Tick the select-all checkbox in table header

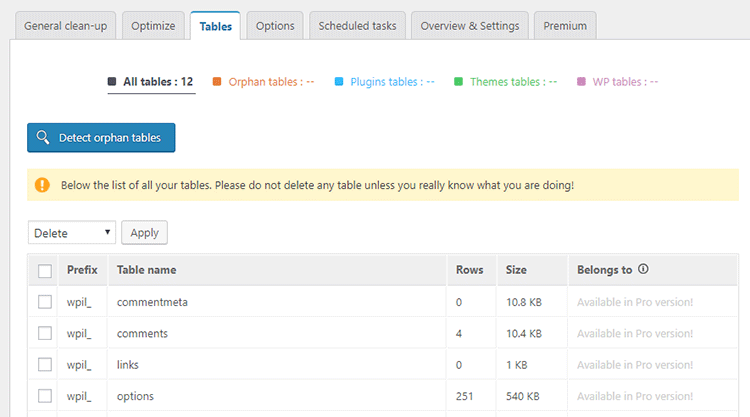click(45, 271)
